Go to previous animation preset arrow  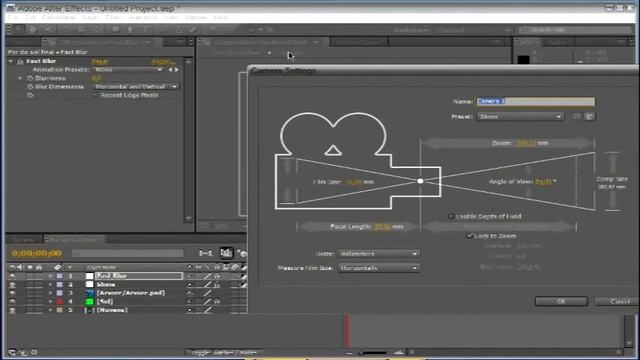pyautogui.click(x=170, y=70)
